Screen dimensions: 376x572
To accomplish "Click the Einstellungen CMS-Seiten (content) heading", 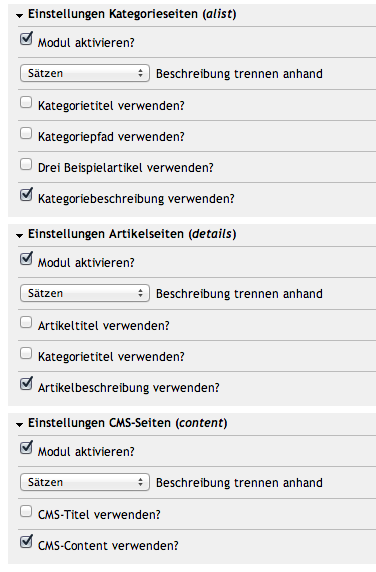I will point(128,423).
